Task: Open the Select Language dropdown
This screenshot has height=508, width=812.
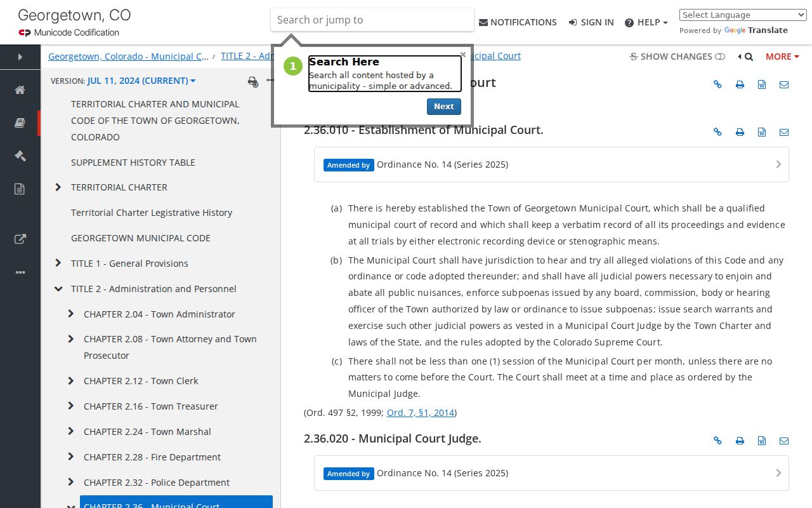Action: pos(743,15)
